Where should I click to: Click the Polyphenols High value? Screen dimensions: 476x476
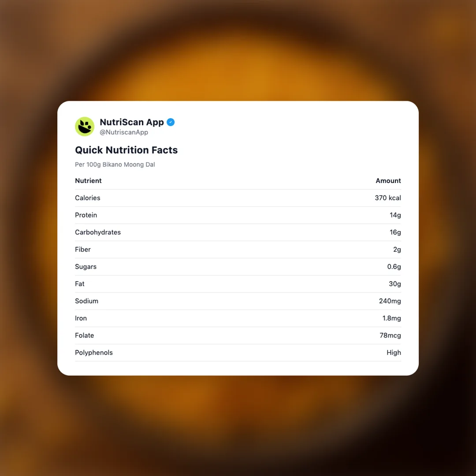click(x=394, y=353)
